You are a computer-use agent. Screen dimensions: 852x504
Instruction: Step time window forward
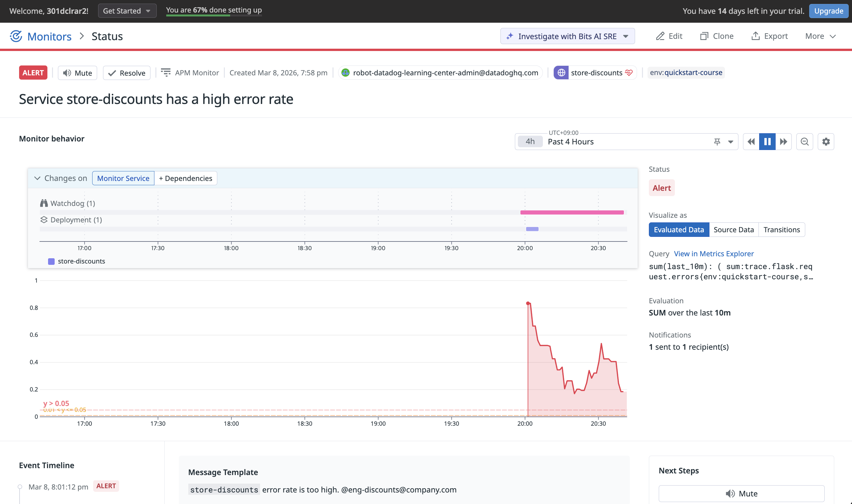pyautogui.click(x=783, y=141)
